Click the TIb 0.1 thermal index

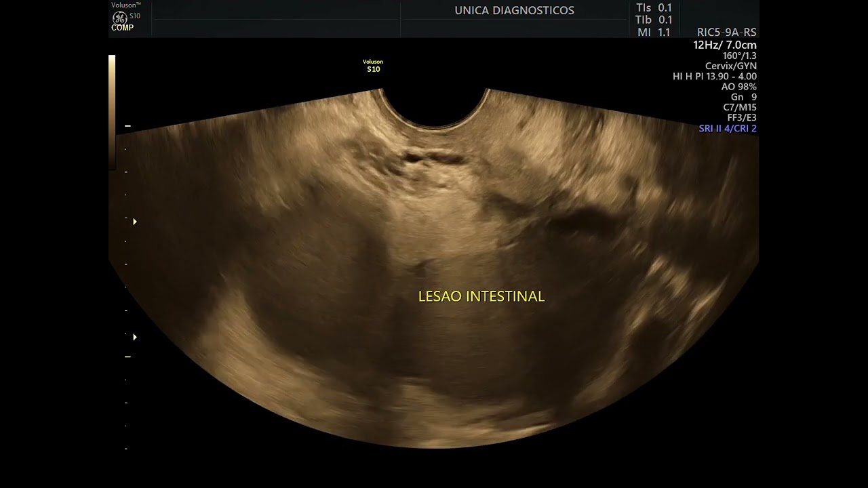point(654,20)
